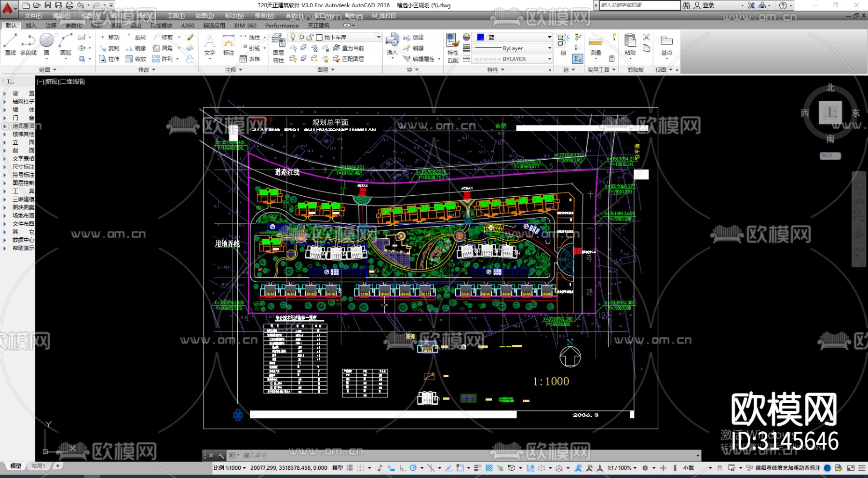Image resolution: width=868 pixels, height=478 pixels.
Task: Activate the Move (移动) command
Action: click(x=109, y=37)
